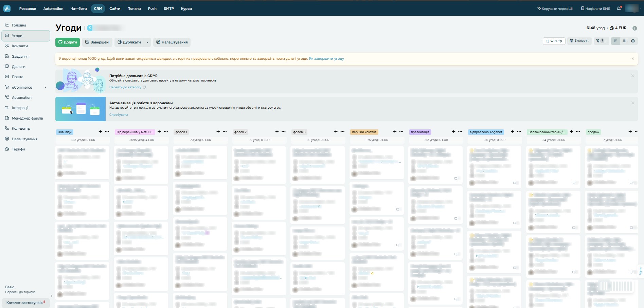Expand the eCommerce sidebar submenu arrow
Viewport: 644px width, 308px height.
[x=46, y=87]
